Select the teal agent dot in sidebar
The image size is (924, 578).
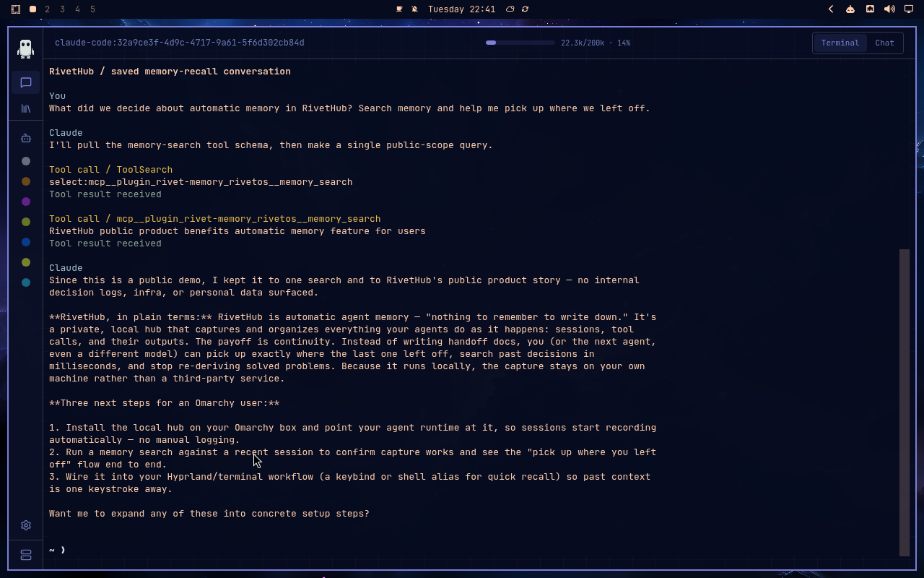tap(26, 282)
